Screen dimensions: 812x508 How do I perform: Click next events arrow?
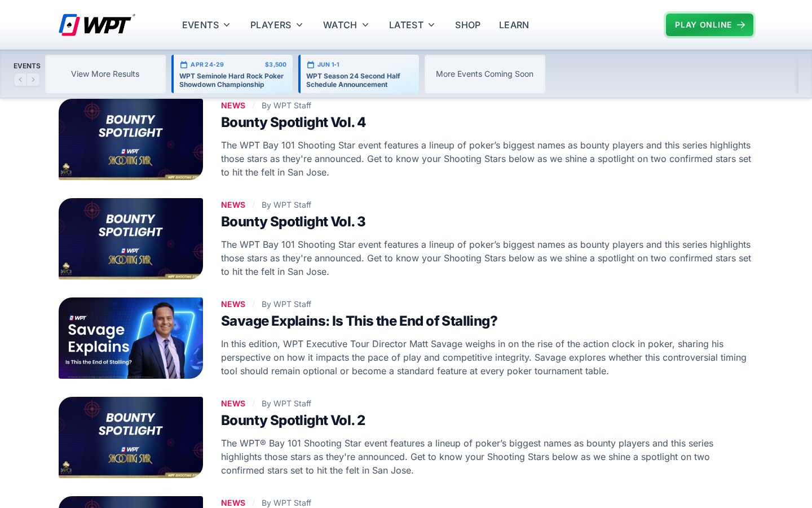(33, 80)
